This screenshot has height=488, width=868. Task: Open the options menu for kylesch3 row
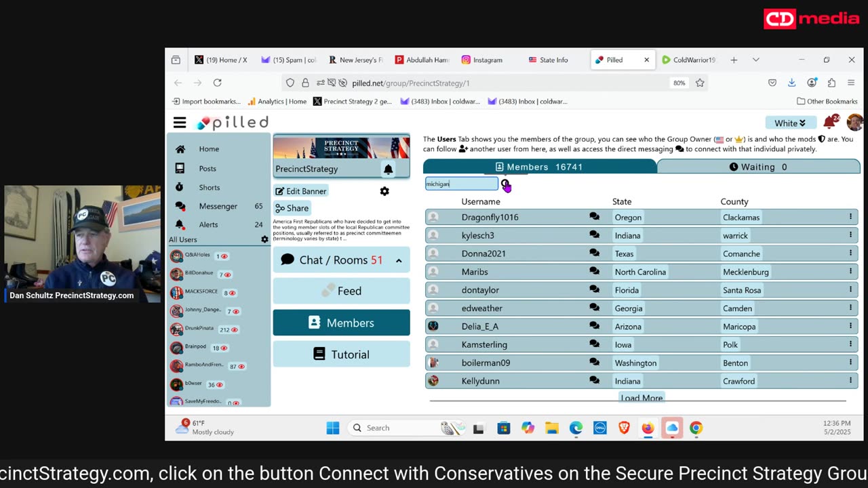[850, 235]
